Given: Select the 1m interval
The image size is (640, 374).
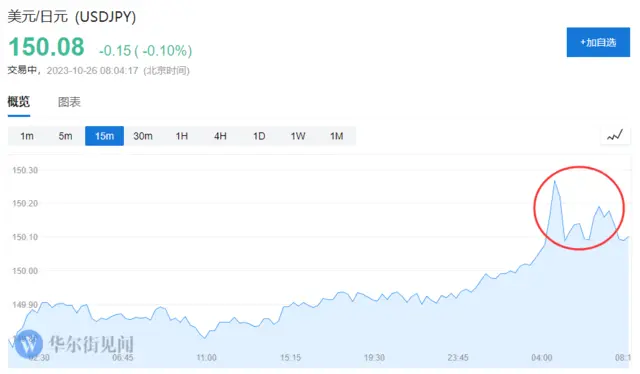Looking at the screenshot, I should click(x=27, y=136).
